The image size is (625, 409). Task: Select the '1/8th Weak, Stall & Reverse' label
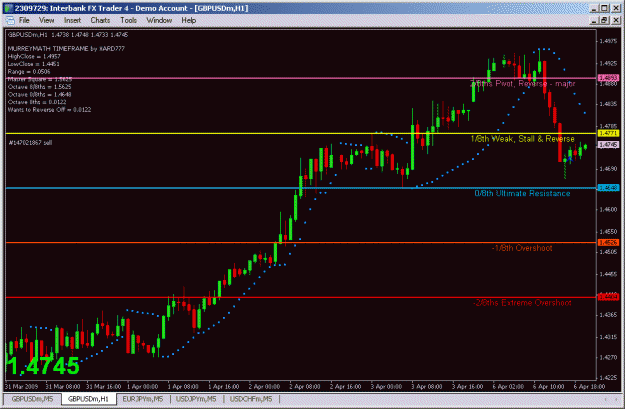(x=523, y=139)
